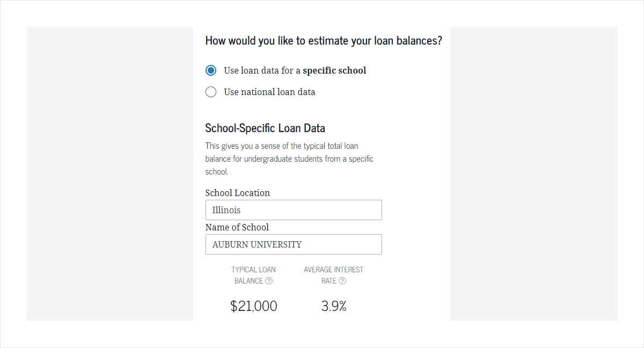
Task: Click the 3.9% average interest rate value
Action: [x=334, y=306]
